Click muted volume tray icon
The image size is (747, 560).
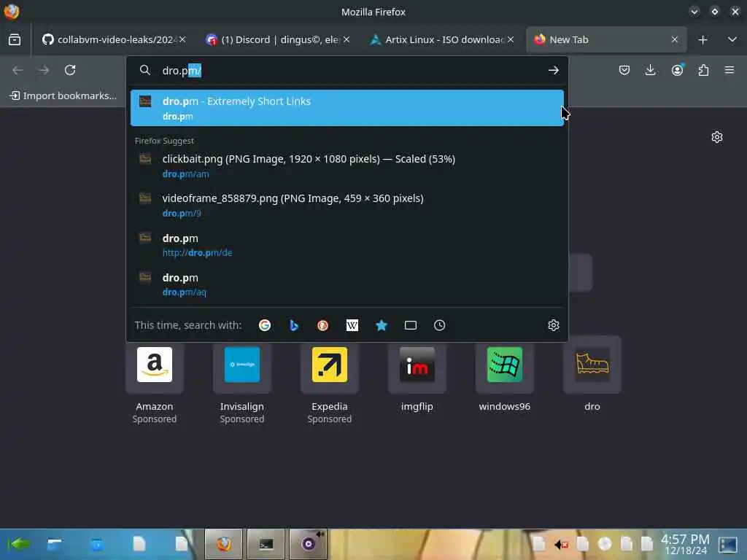(561, 544)
